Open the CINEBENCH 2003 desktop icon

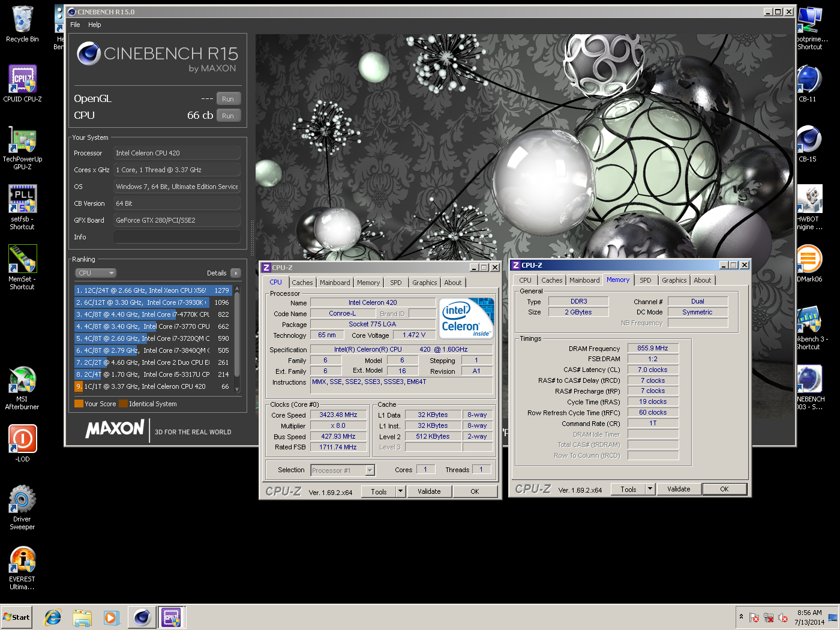811,388
